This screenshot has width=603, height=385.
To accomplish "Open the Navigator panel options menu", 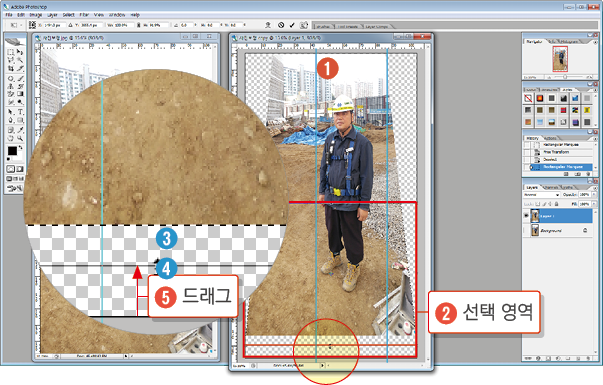I will (x=595, y=41).
